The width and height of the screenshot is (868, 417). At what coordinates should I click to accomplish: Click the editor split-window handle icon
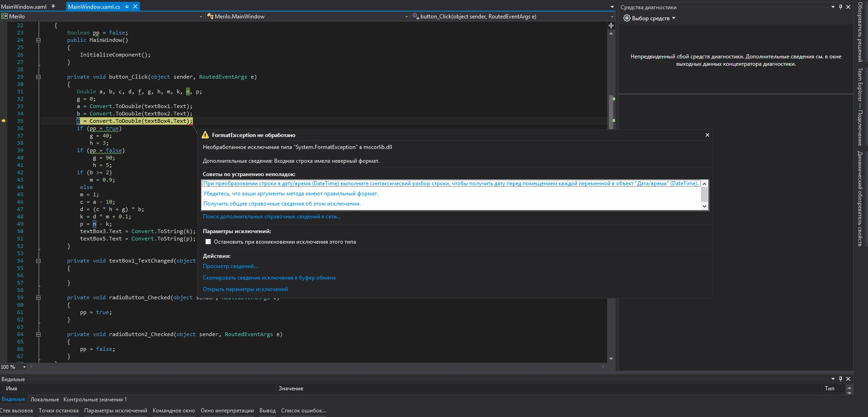(611, 26)
